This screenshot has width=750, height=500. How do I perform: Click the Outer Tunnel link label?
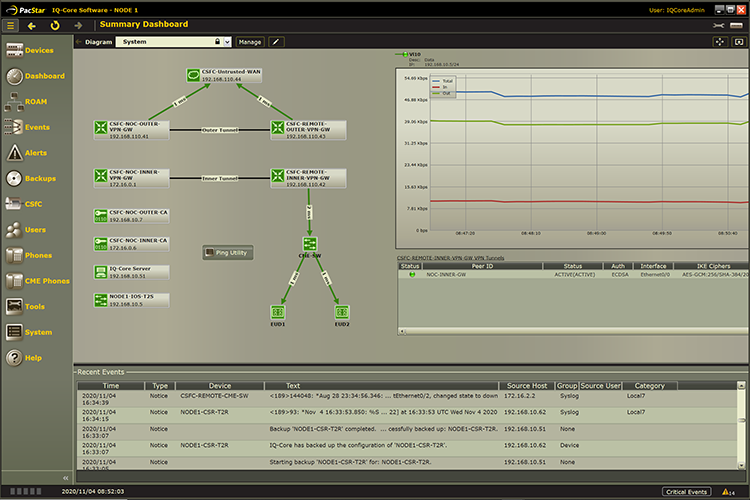click(220, 130)
